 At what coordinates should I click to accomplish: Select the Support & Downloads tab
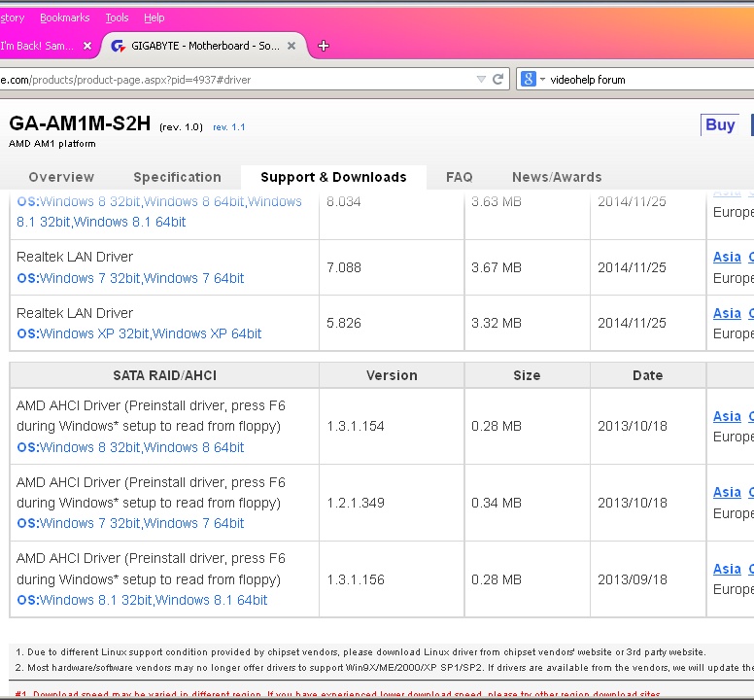tap(333, 178)
